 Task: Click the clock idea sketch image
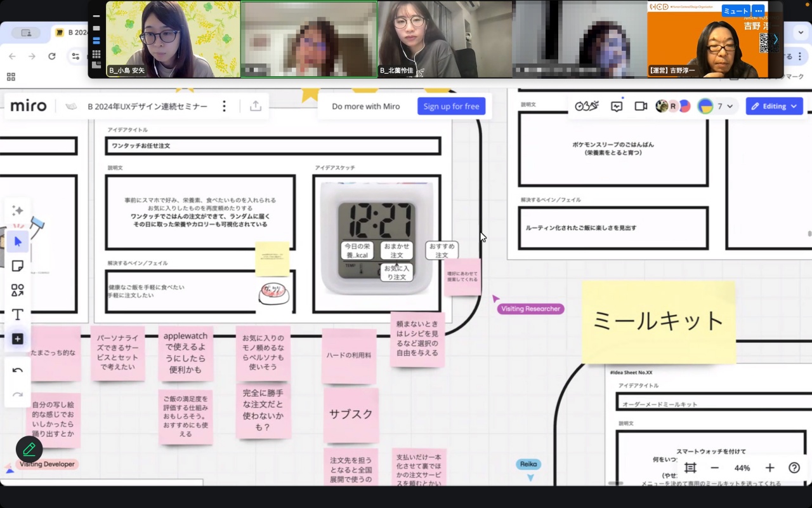click(377, 239)
